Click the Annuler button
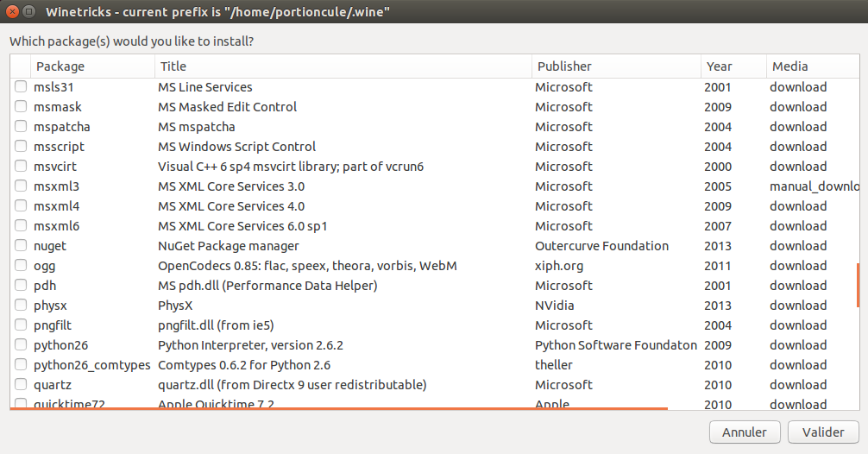This screenshot has width=868, height=454. [x=745, y=432]
